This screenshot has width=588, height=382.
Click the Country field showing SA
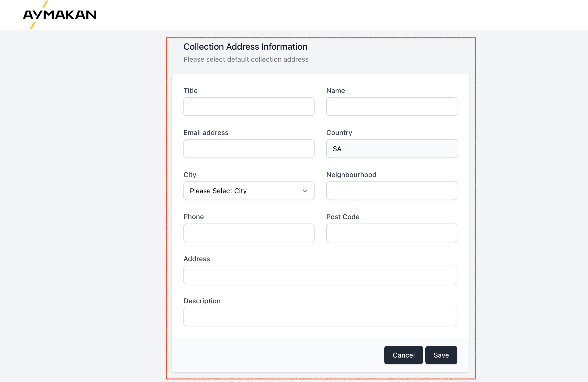point(392,148)
